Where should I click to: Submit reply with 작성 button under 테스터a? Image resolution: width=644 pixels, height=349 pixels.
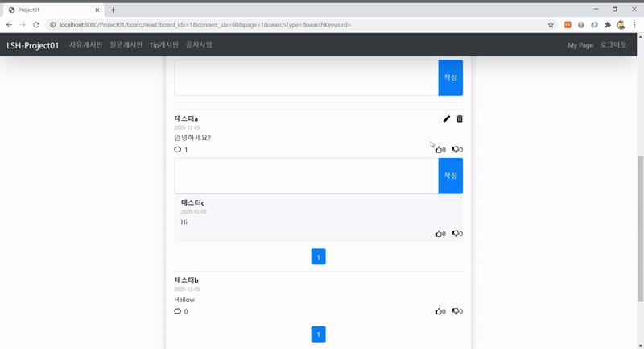click(x=451, y=176)
